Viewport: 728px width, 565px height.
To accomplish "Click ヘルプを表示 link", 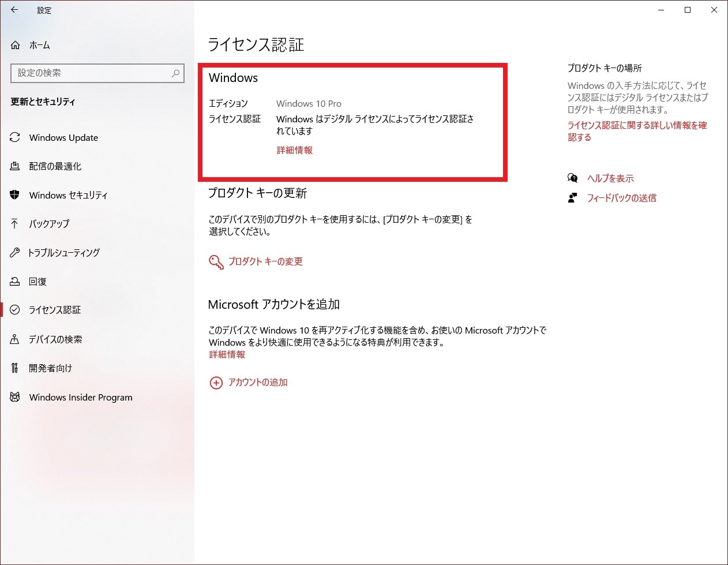I will click(610, 178).
